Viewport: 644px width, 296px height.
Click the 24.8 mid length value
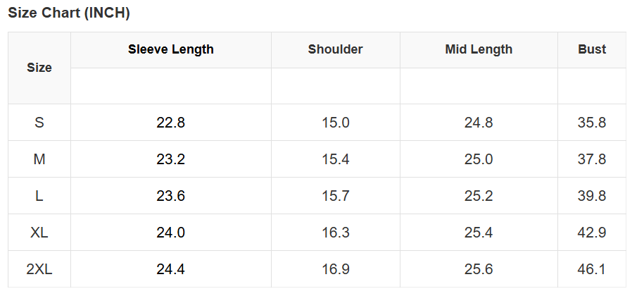point(479,123)
